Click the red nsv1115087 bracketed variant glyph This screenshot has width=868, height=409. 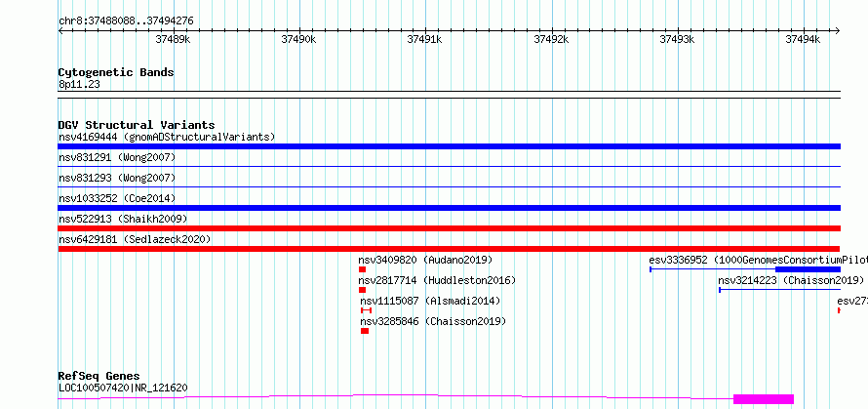pyautogui.click(x=366, y=310)
